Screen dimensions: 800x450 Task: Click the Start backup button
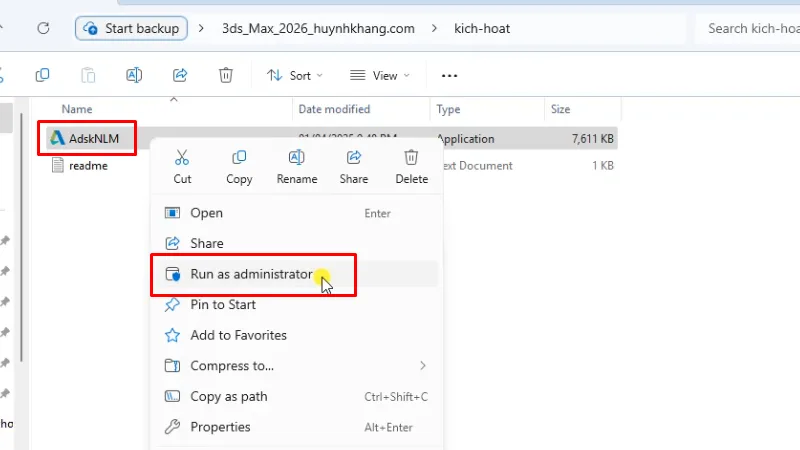133,28
